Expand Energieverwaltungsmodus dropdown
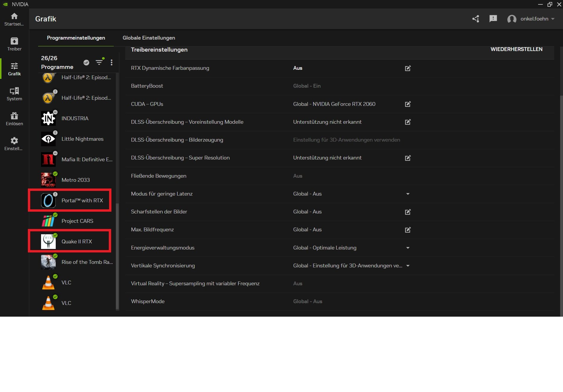 tap(408, 248)
